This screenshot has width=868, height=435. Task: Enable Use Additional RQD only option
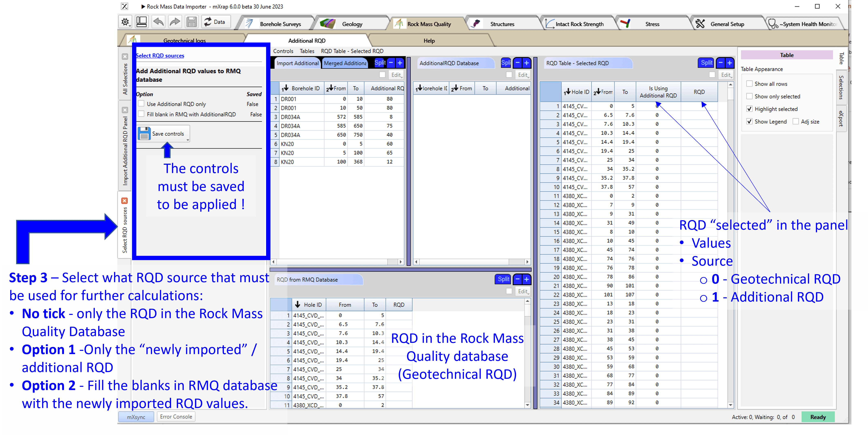pyautogui.click(x=141, y=103)
